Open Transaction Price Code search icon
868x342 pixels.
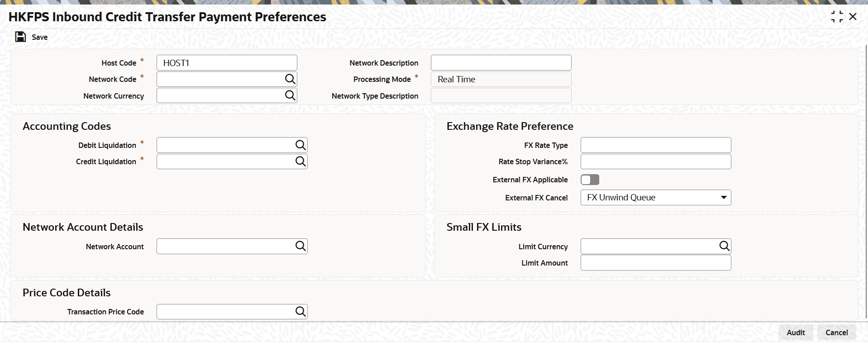click(x=300, y=311)
